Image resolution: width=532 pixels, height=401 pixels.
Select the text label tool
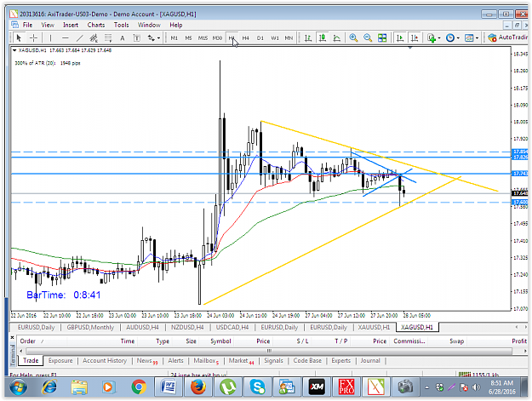tap(137, 38)
